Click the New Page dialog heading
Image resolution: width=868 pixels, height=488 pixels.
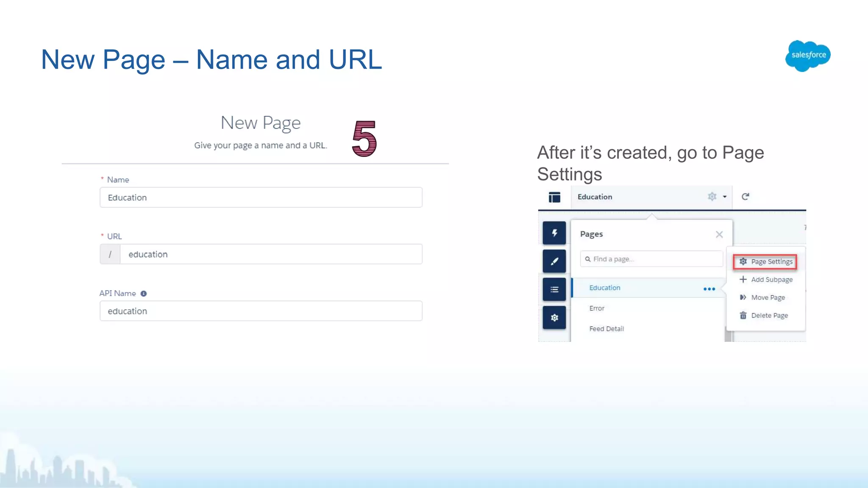coord(261,123)
